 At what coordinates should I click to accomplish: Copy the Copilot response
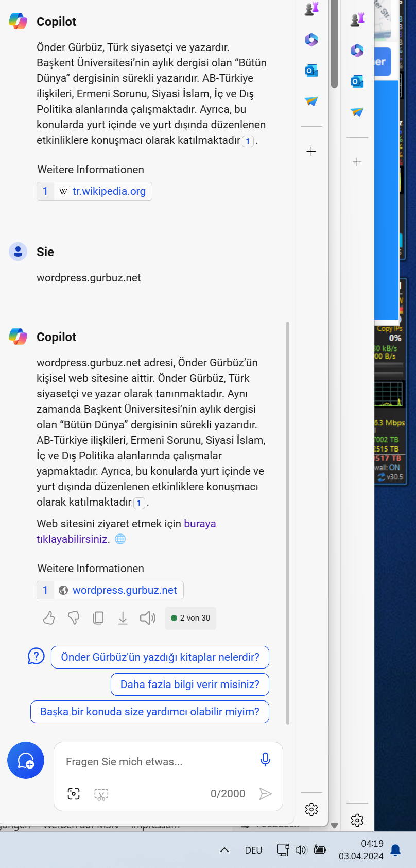click(98, 618)
